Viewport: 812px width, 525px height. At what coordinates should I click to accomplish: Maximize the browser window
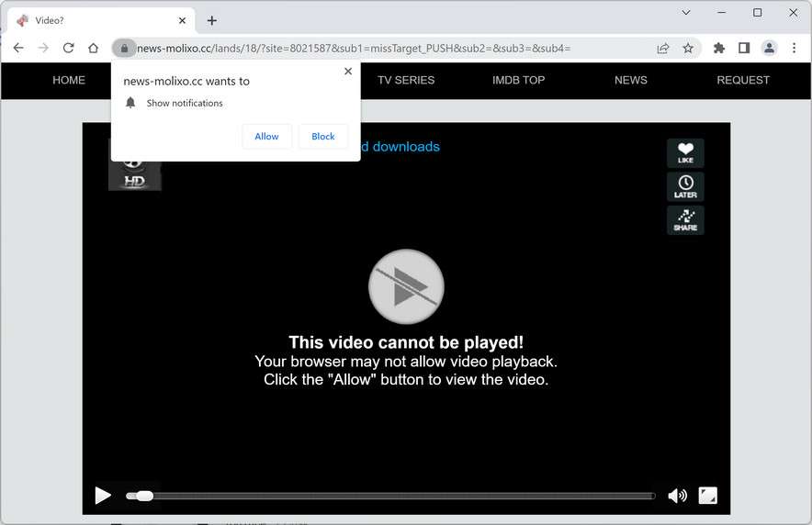757,13
